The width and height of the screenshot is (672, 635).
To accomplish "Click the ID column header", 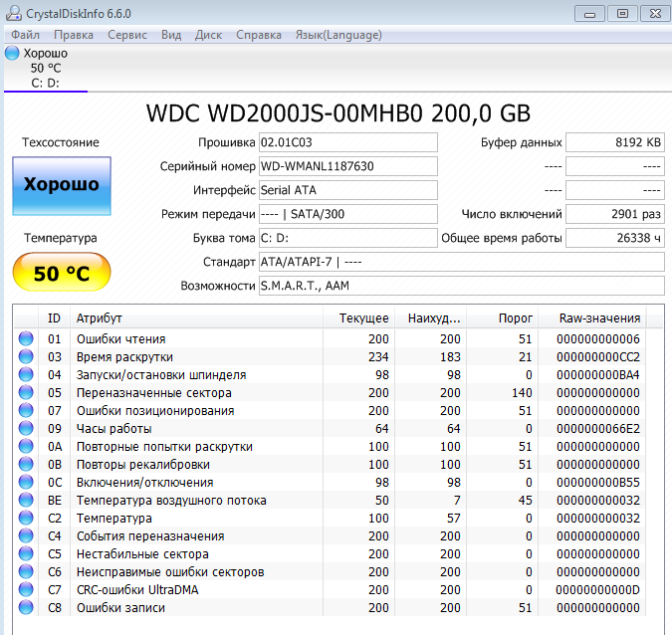I will coord(54,318).
